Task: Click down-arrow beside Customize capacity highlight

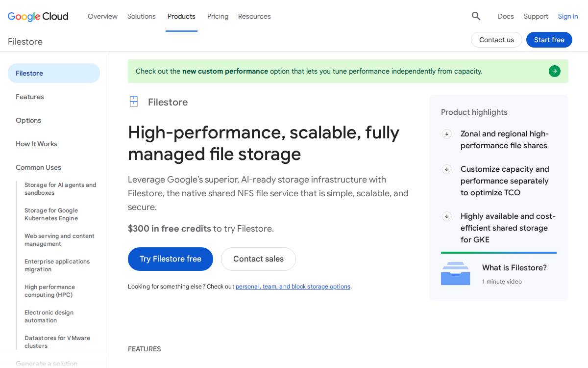Action: (x=446, y=169)
